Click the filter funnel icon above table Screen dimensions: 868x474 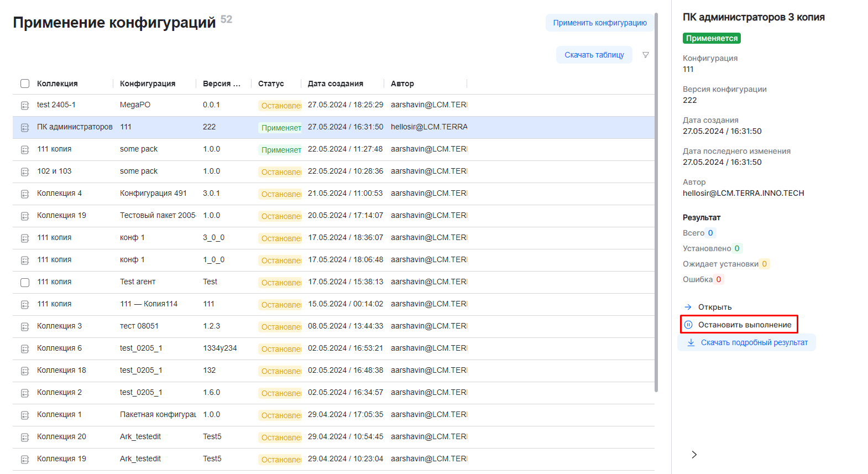tap(645, 55)
